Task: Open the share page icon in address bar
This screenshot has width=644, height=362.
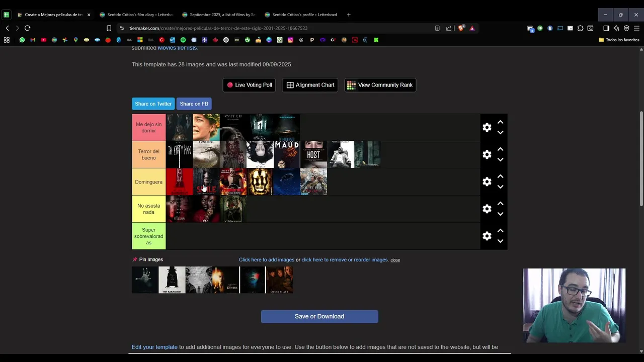Action: point(449,28)
